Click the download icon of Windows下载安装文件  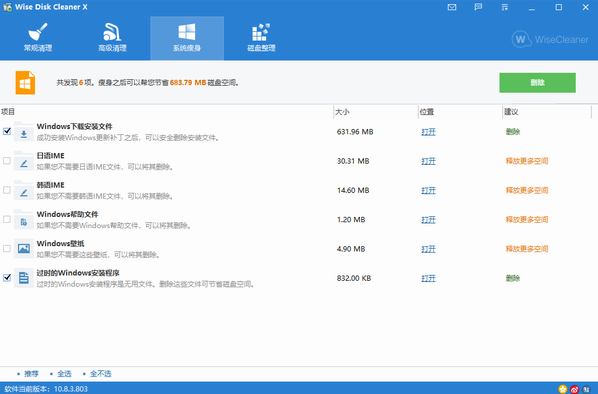tap(24, 132)
